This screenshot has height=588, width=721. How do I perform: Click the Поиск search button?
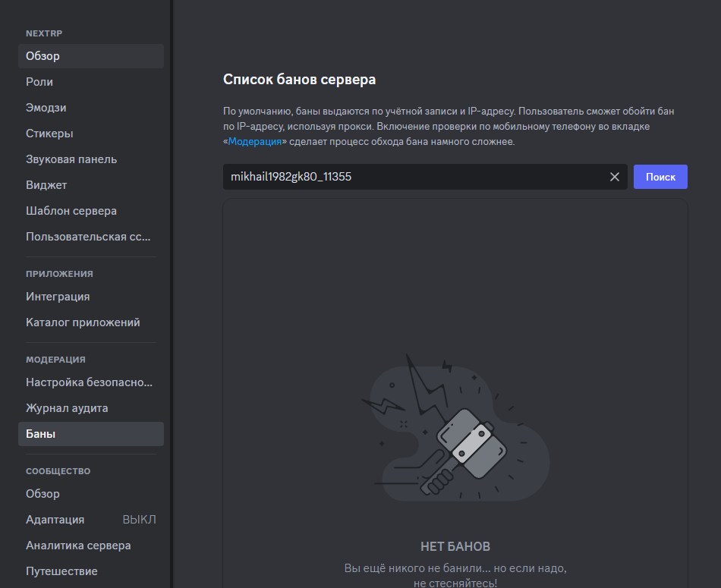(660, 177)
